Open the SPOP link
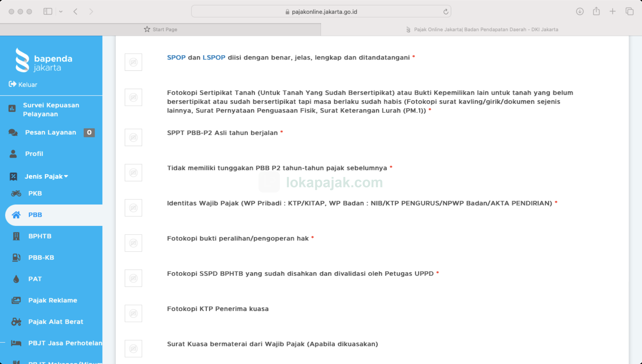Screen dimensions: 642x364 click(x=176, y=57)
